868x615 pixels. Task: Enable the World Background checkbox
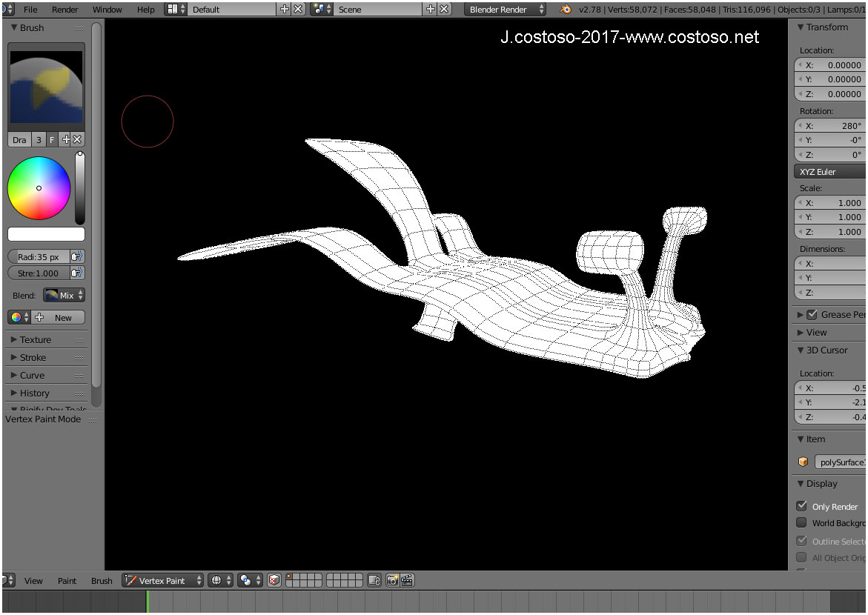(x=801, y=522)
